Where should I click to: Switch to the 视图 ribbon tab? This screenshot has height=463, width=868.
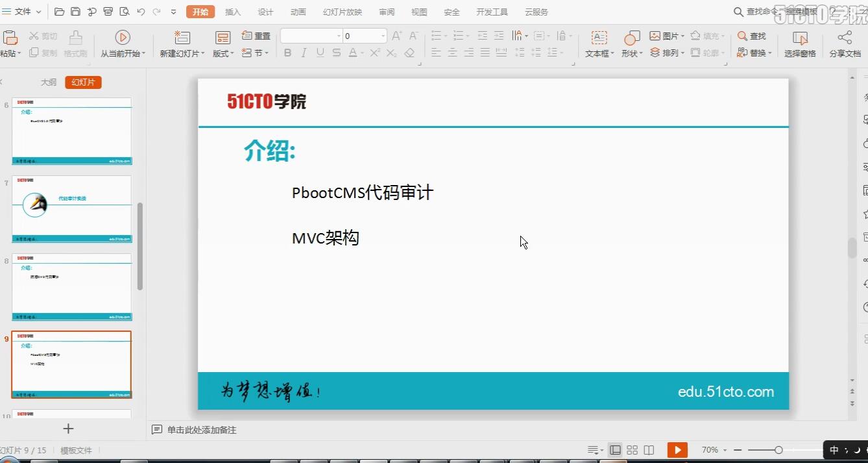tap(419, 12)
